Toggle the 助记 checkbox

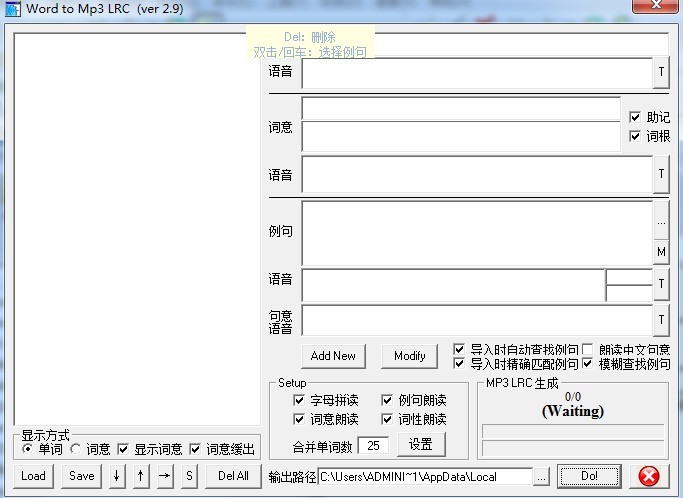pos(635,117)
